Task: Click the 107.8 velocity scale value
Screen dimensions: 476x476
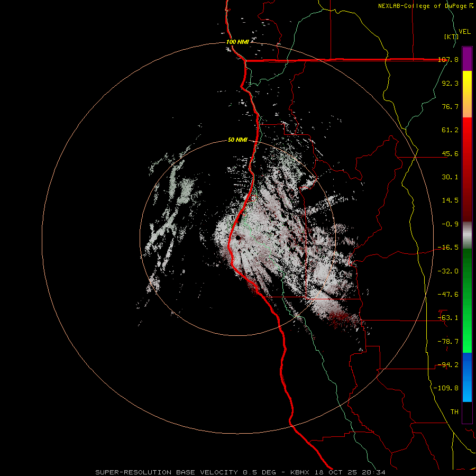Action: (x=448, y=59)
